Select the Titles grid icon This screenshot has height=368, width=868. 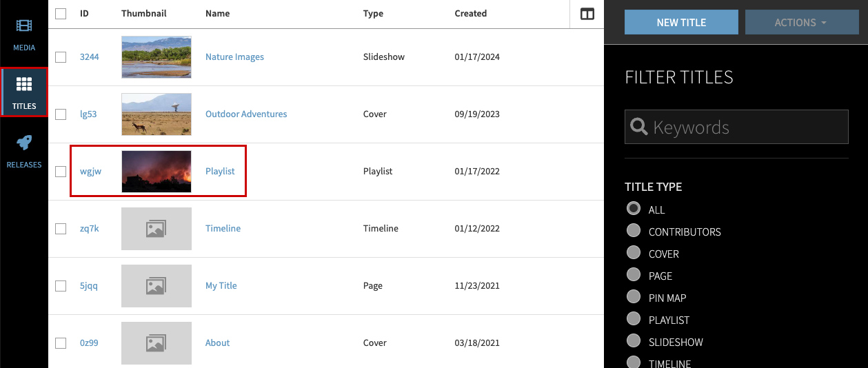click(24, 85)
